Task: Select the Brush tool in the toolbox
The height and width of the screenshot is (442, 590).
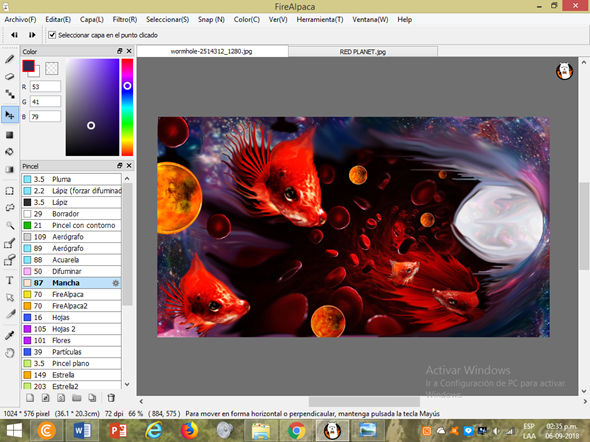Action: click(9, 59)
